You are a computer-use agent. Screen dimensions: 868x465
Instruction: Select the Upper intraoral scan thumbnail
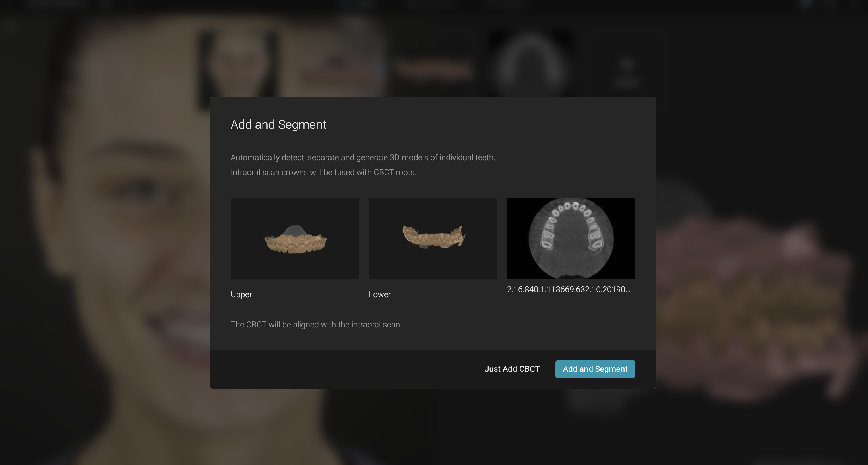tap(295, 238)
